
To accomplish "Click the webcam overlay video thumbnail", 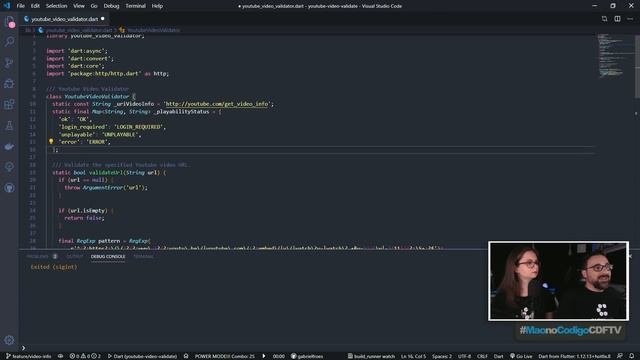I will click(558, 281).
